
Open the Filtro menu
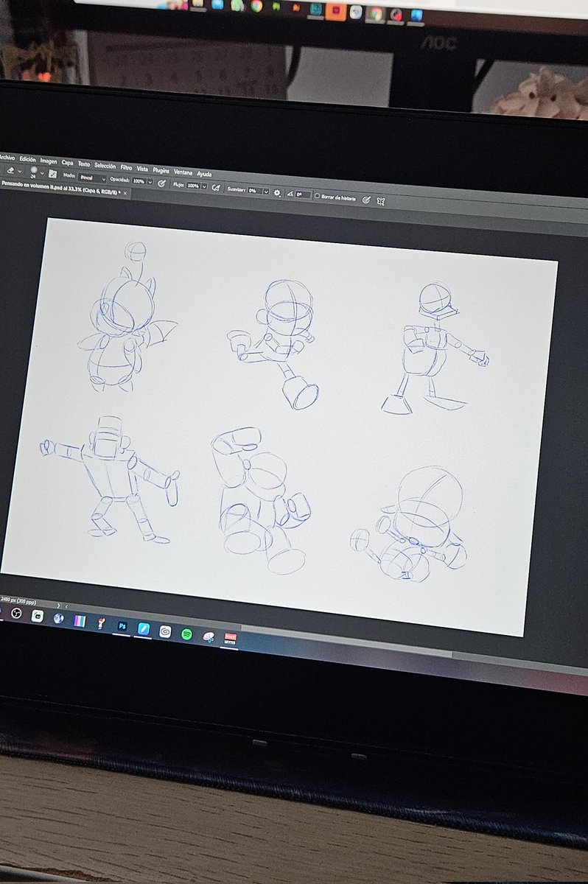126,167
